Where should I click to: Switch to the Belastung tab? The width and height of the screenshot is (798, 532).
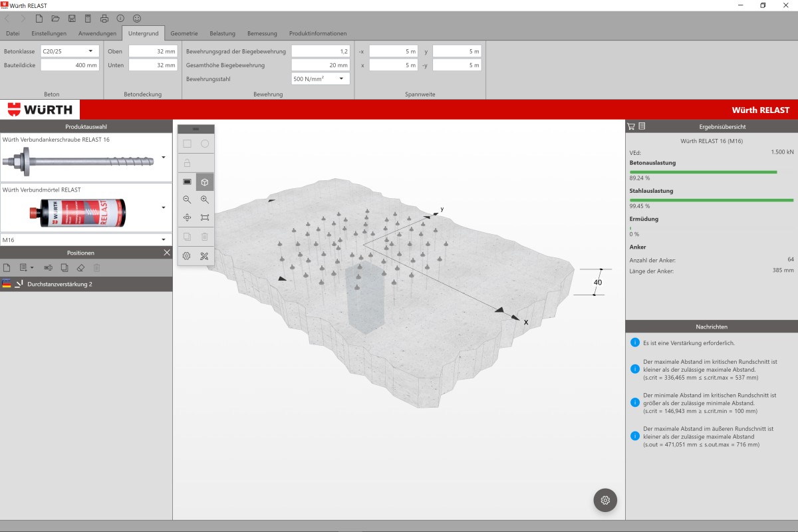click(223, 33)
